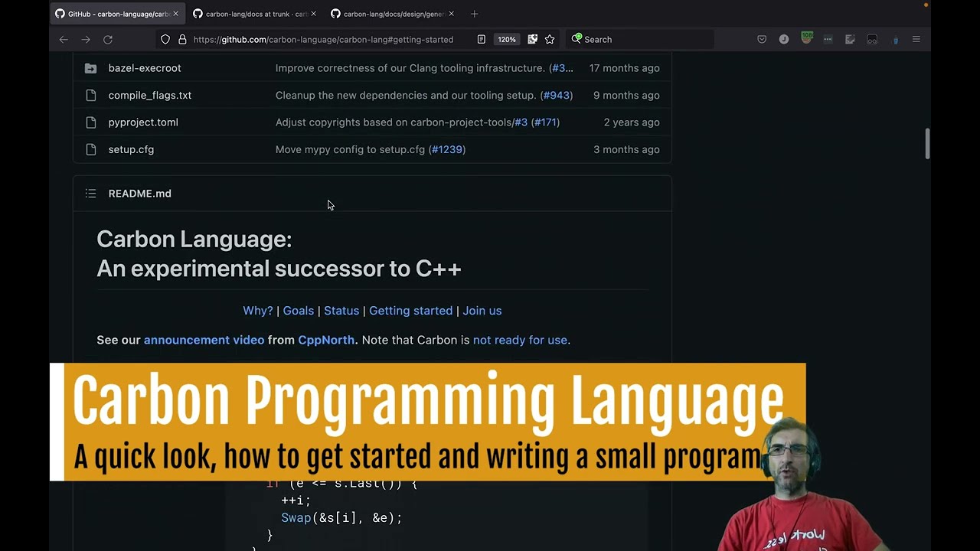Jump to the Why? section

point(258,311)
